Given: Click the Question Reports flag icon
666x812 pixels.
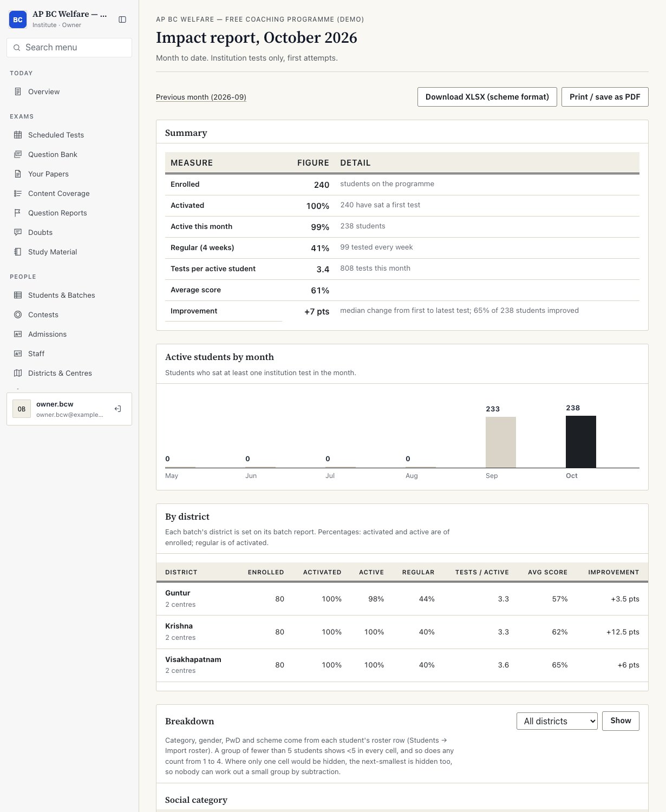Looking at the screenshot, I should point(18,213).
